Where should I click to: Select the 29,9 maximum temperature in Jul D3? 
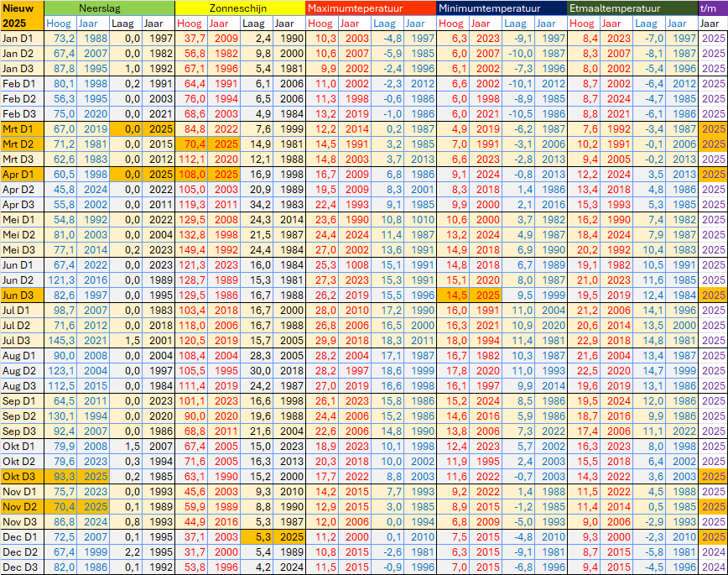pos(322,340)
